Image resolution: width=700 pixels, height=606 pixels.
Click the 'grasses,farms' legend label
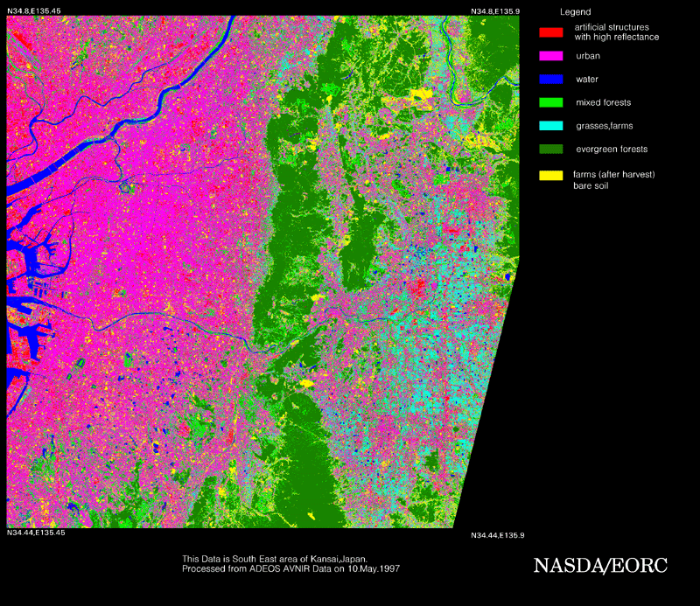[605, 126]
